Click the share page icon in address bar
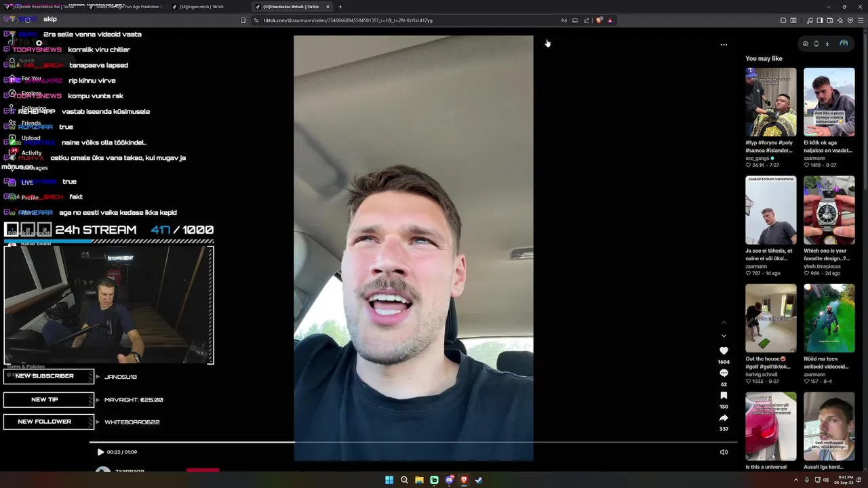The height and width of the screenshot is (488, 868). pos(587,20)
